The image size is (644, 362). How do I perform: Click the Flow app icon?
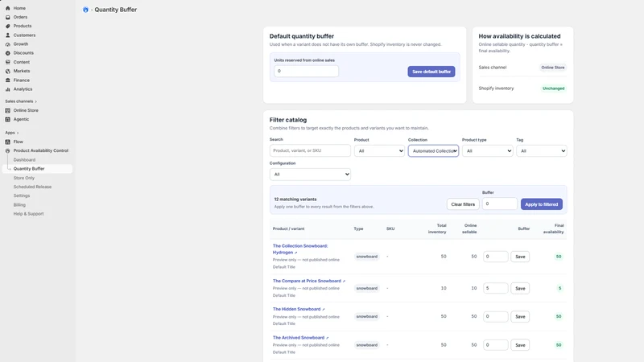coord(8,142)
